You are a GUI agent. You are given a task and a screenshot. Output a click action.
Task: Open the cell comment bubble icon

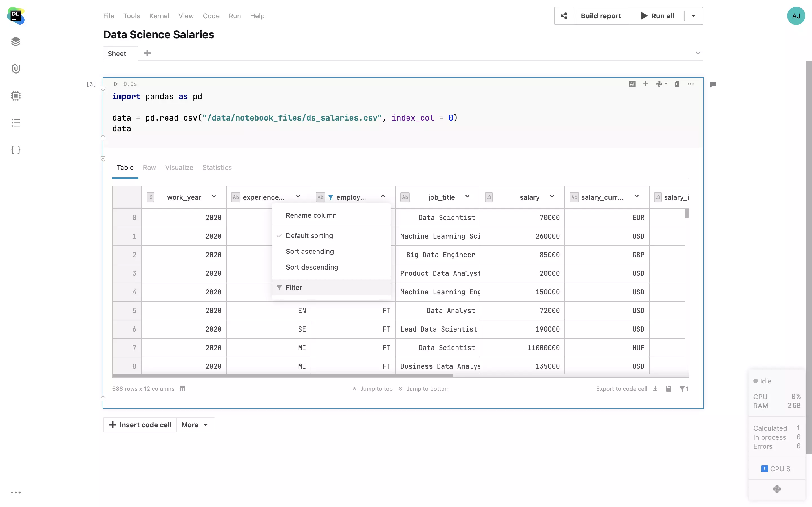[x=713, y=84]
